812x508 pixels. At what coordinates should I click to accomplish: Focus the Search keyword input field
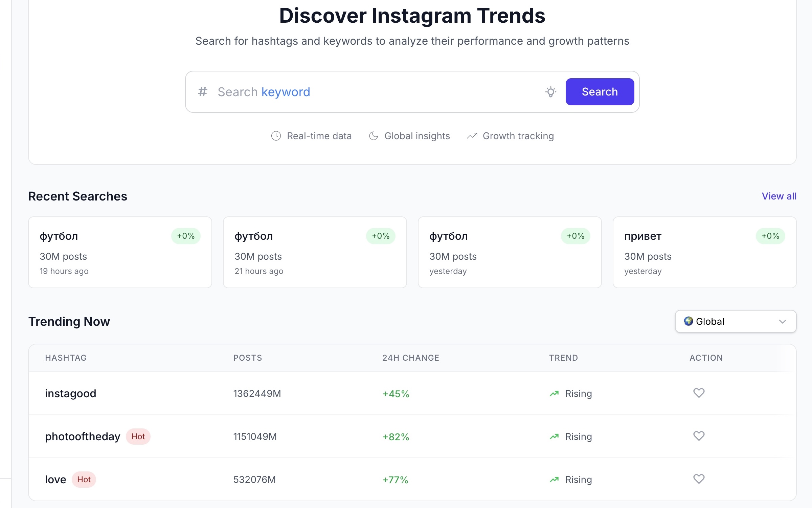[x=372, y=92]
